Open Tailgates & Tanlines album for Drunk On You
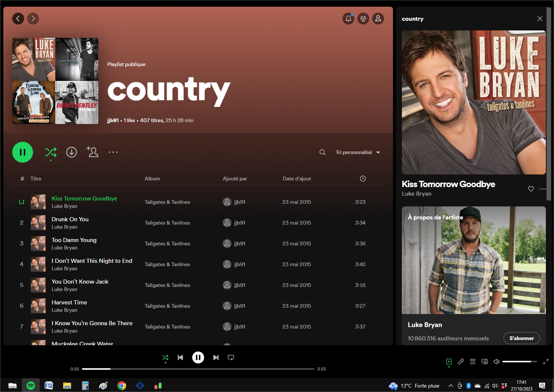Image resolution: width=554 pixels, height=392 pixels. [x=167, y=223]
